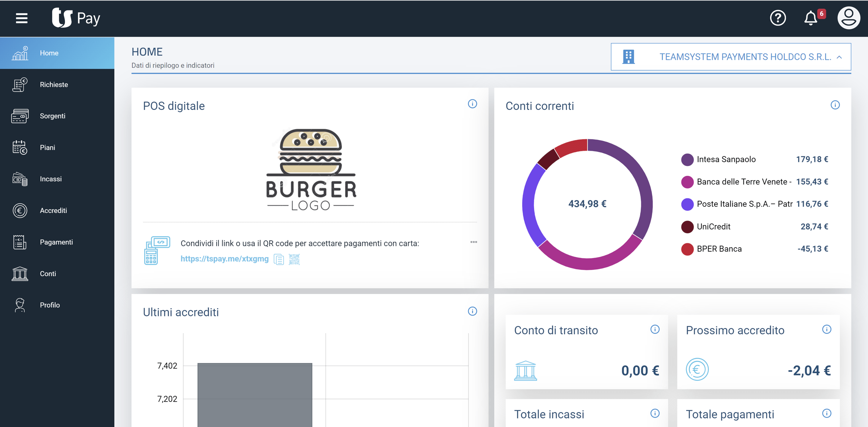Open the https://tspay.me/xtxgmg link
This screenshot has height=427, width=868.
tap(224, 259)
